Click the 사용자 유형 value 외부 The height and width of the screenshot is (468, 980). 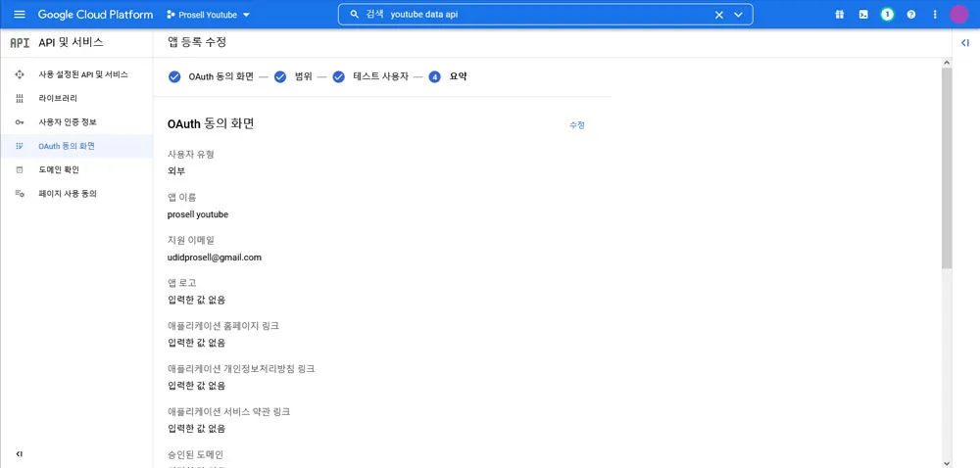point(176,171)
